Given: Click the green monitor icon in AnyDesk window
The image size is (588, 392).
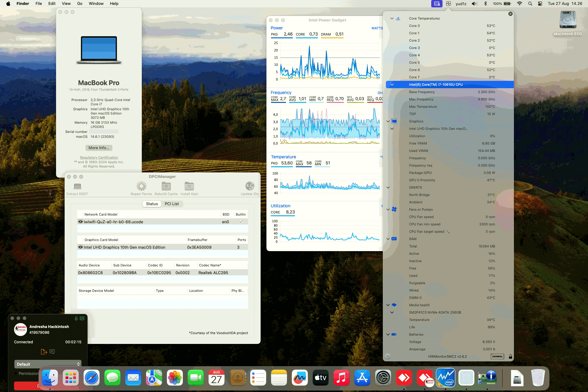Looking at the screenshot, I should [x=82, y=318].
